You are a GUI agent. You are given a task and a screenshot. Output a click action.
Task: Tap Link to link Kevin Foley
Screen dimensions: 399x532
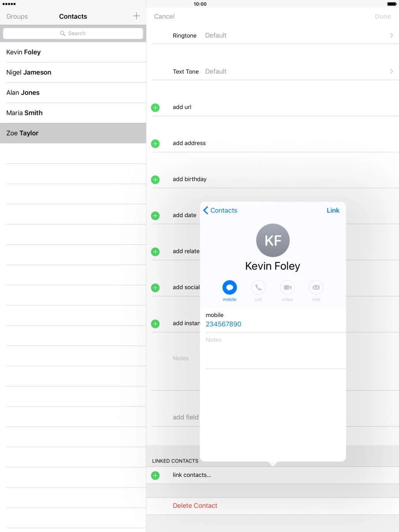coord(333,211)
